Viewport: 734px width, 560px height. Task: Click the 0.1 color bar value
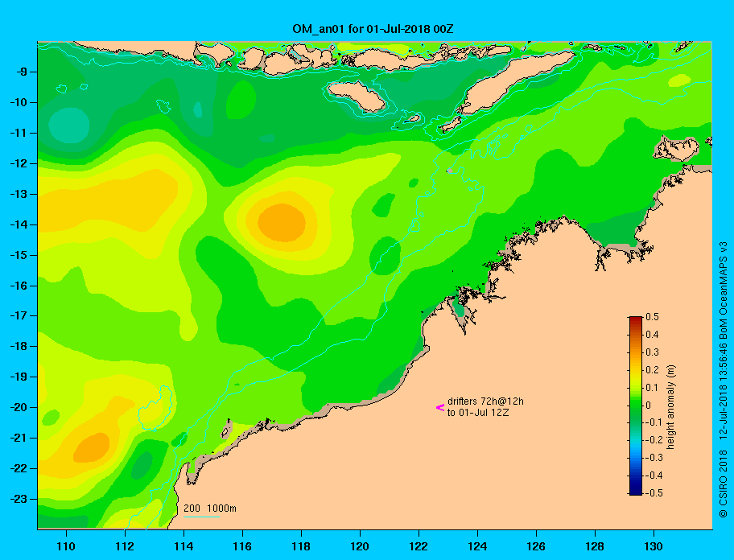[652, 388]
